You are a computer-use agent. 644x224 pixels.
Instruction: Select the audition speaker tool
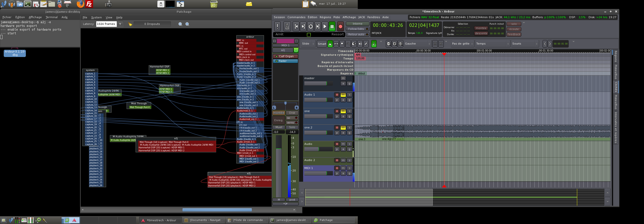pyautogui.click(x=360, y=44)
